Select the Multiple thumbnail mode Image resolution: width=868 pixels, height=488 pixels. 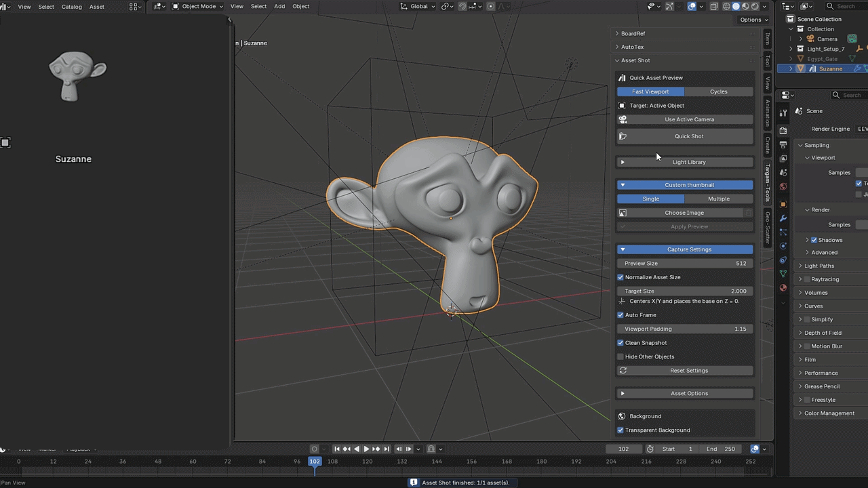click(x=719, y=199)
